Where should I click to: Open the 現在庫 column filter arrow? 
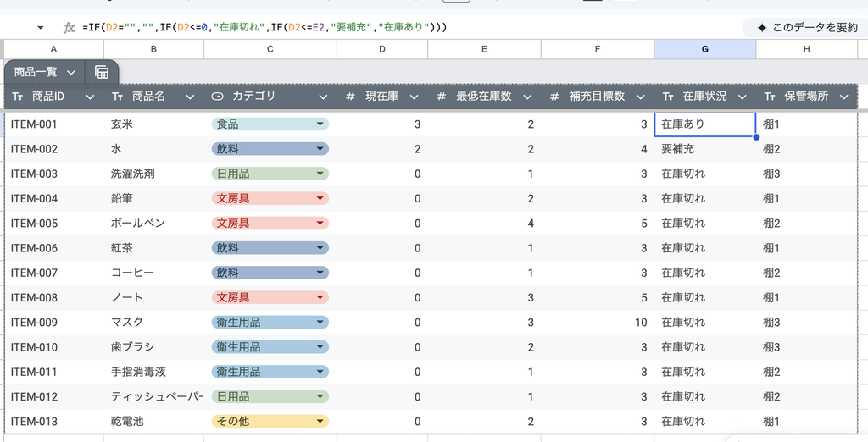pyautogui.click(x=414, y=97)
